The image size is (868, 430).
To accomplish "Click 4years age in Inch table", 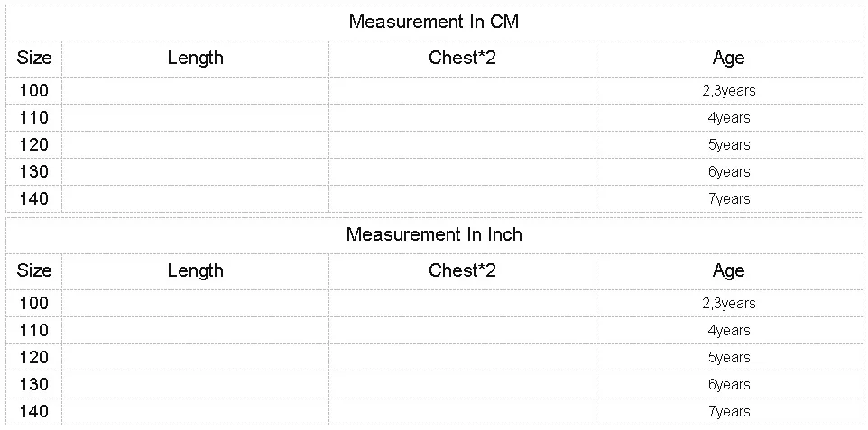I will point(729,330).
